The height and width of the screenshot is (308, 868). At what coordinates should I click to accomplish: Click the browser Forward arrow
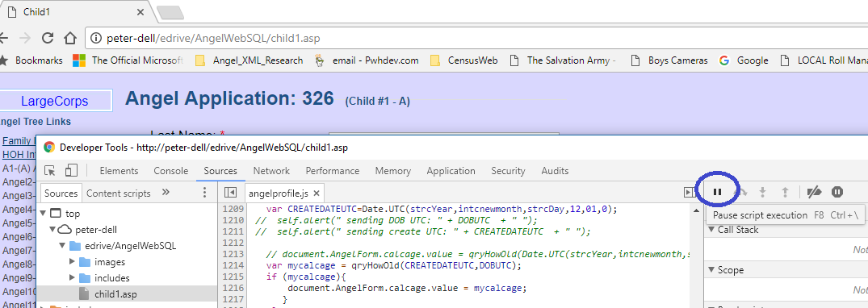tap(25, 38)
